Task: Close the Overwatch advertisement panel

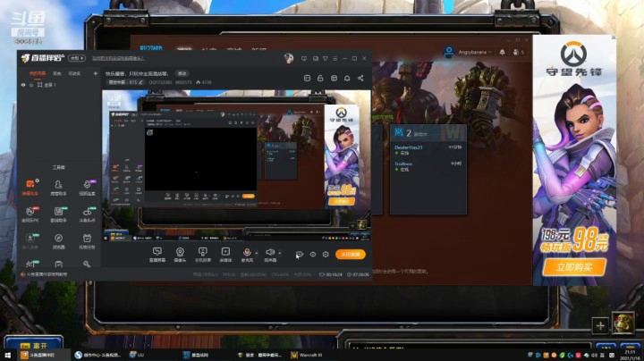Action: click(x=614, y=38)
